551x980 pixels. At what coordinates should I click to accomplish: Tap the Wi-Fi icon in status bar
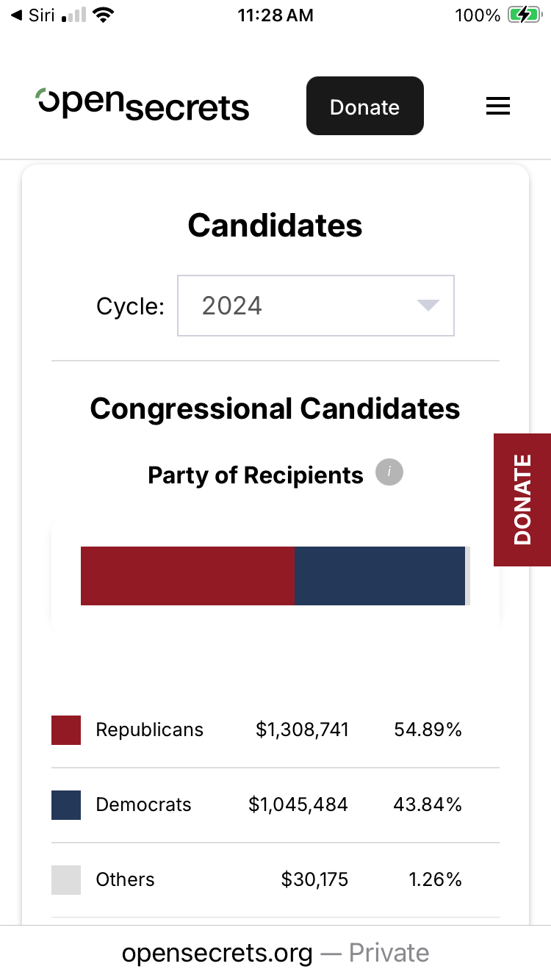click(x=104, y=15)
